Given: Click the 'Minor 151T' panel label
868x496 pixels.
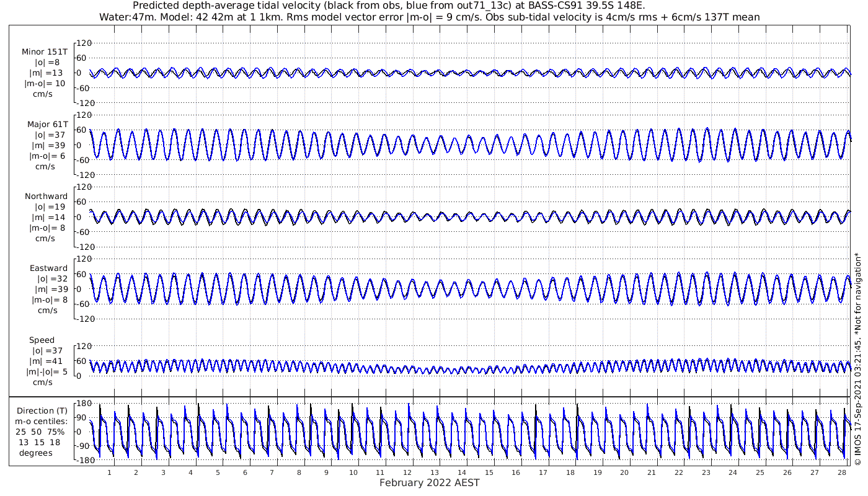Looking at the screenshot, I should pyautogui.click(x=45, y=52).
